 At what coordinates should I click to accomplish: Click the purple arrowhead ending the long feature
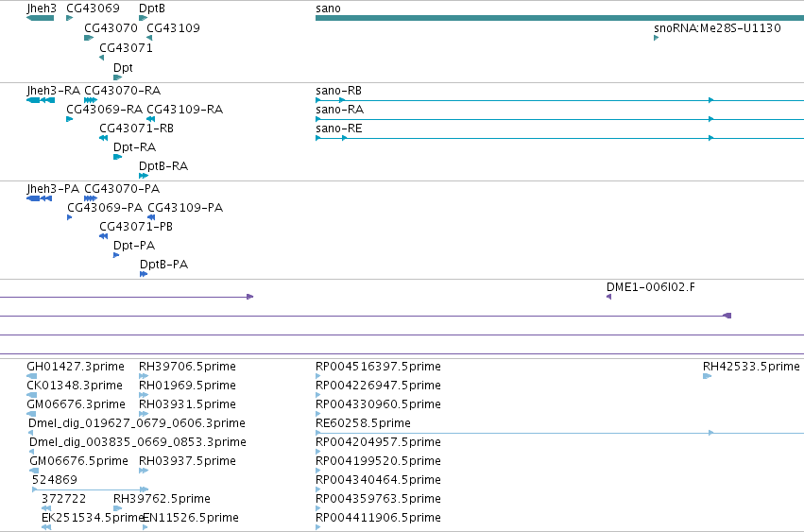(x=727, y=316)
